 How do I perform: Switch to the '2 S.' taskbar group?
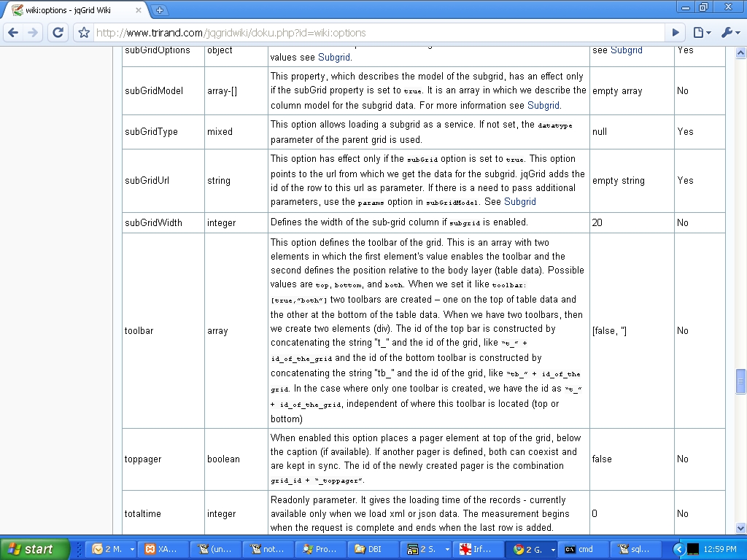click(x=421, y=549)
